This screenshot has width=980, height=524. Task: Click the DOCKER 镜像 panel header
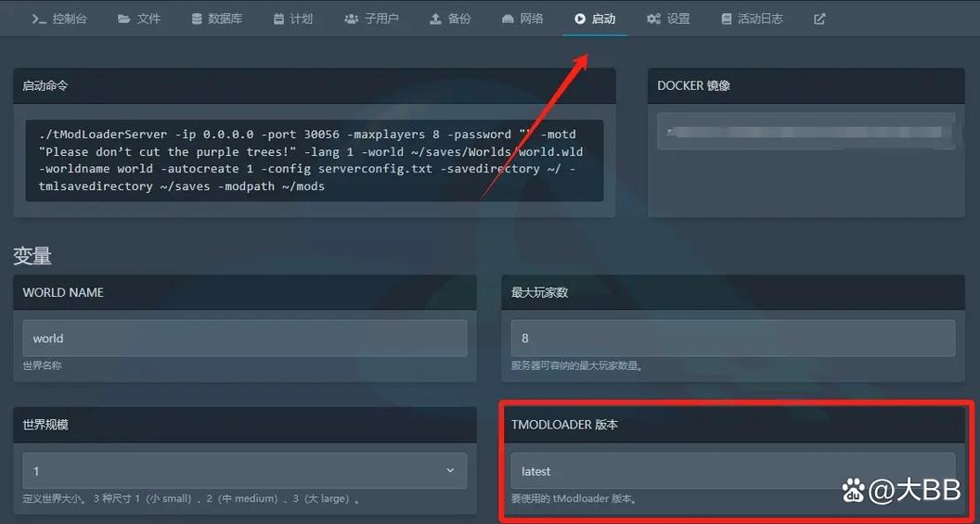coord(806,85)
